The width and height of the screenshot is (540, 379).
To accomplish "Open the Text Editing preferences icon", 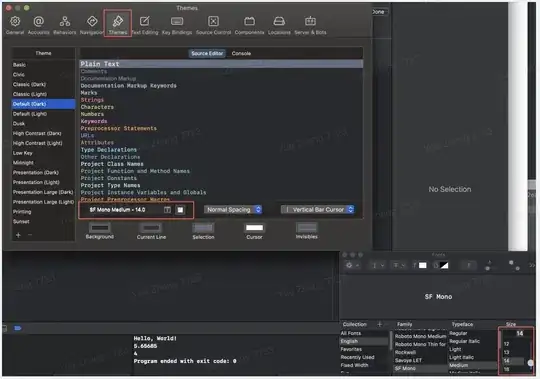I will [145, 25].
